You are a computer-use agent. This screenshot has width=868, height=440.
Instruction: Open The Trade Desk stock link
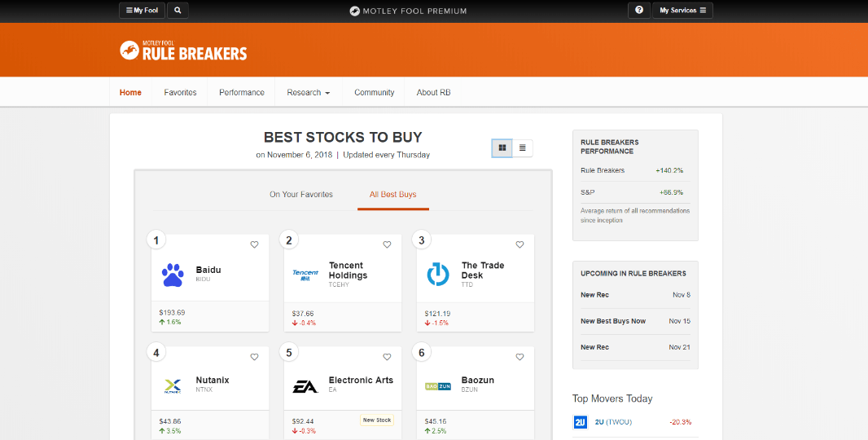(x=483, y=271)
